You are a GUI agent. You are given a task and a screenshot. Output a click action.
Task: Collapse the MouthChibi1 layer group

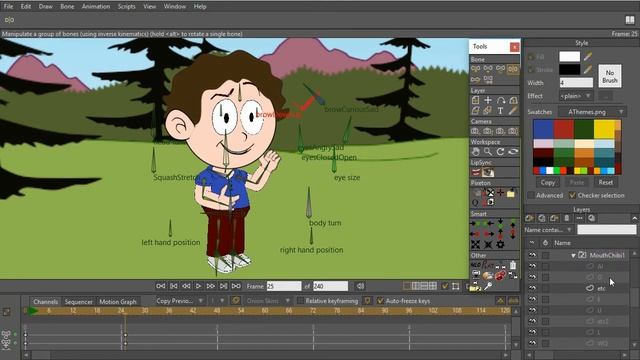(x=573, y=256)
